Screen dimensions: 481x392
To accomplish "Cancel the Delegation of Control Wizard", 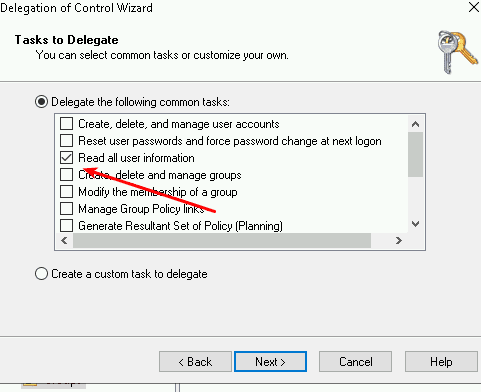I will (355, 361).
